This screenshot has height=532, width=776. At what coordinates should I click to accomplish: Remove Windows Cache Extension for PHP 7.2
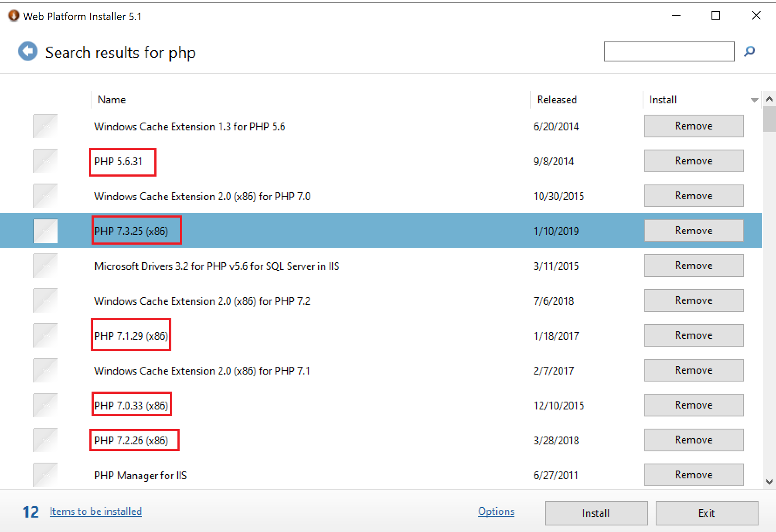click(694, 300)
